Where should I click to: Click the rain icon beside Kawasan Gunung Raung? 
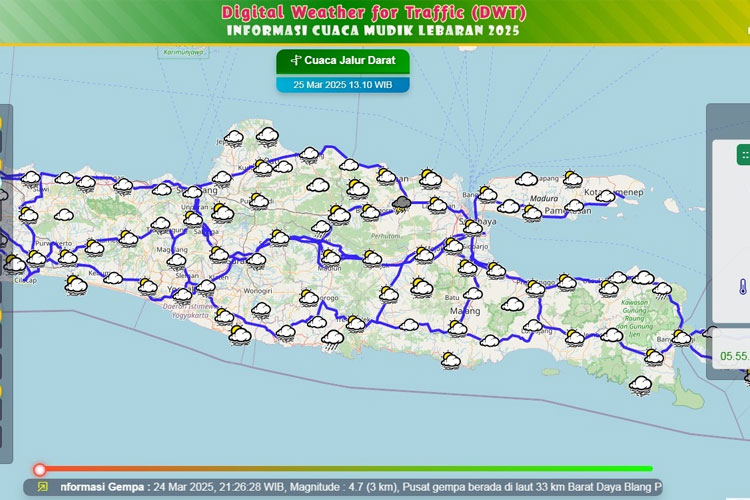click(662, 291)
